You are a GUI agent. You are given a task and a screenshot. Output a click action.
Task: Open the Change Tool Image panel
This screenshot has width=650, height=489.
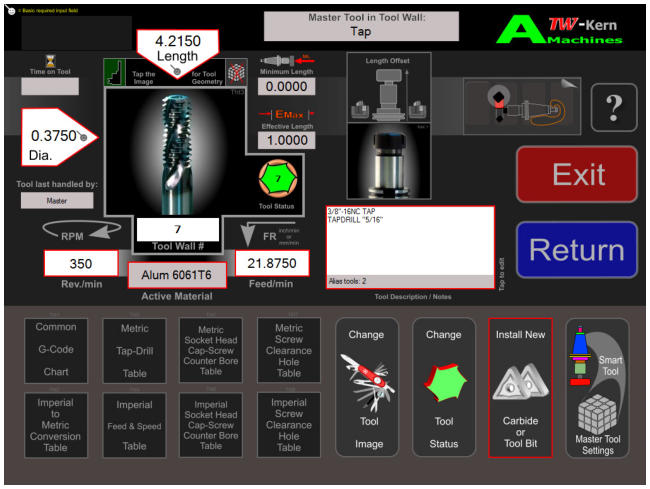point(367,387)
